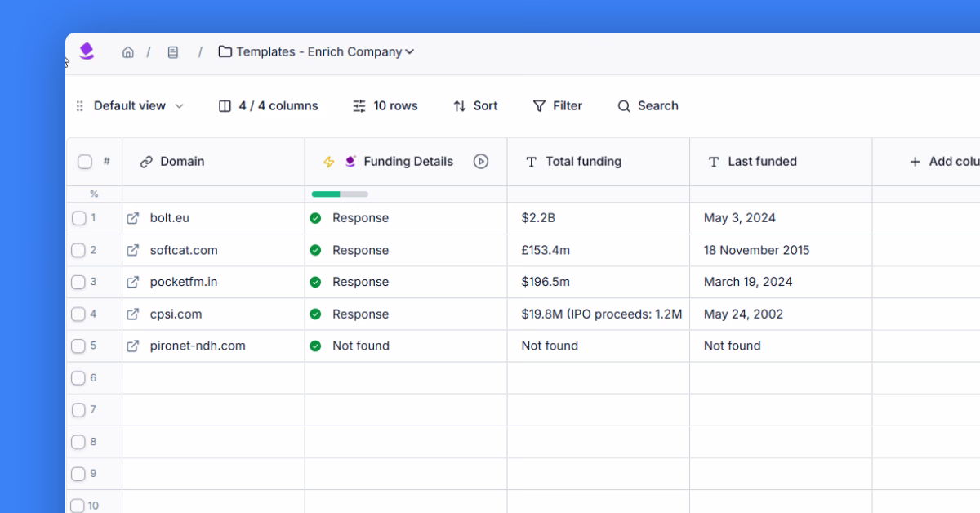Open external link for pironet-ndh.com
This screenshot has width=980, height=513.
[x=133, y=346]
